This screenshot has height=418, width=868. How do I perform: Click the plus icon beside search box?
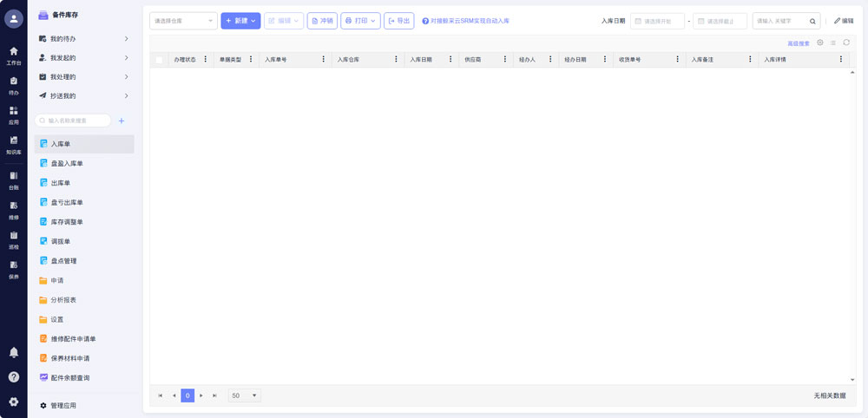click(122, 121)
